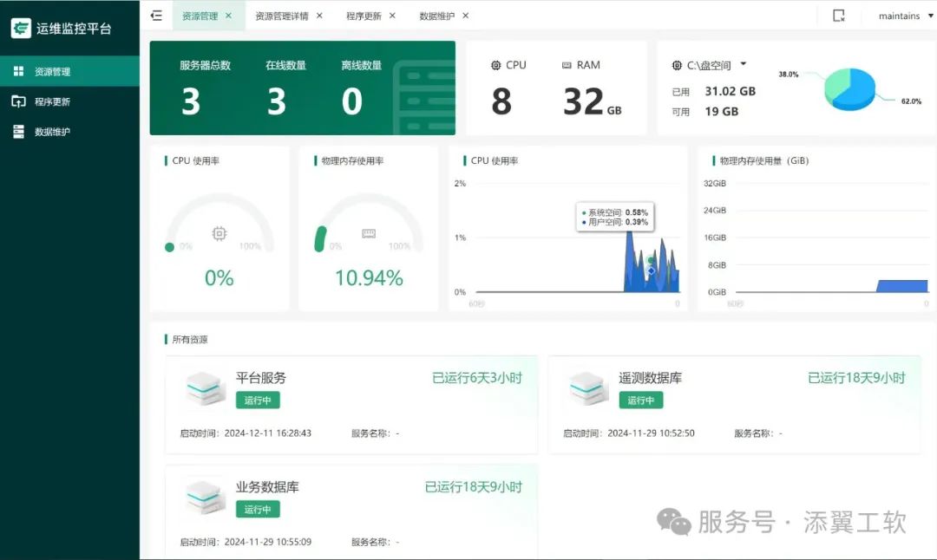
Task: Click the 遥测数据库 server icon
Action: coord(588,389)
